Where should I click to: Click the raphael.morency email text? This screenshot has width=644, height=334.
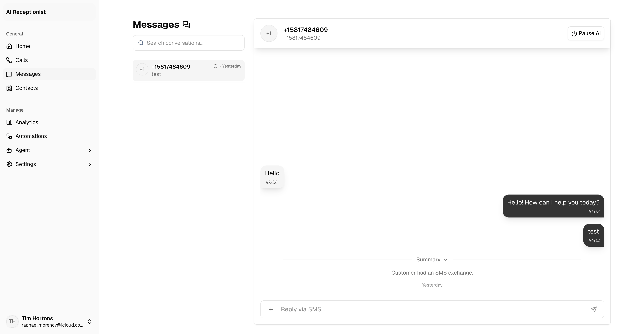point(52,325)
